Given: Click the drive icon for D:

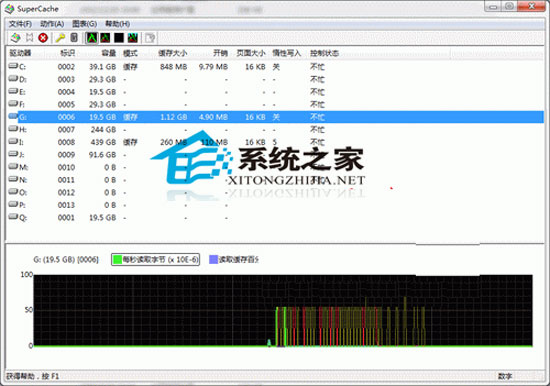Looking at the screenshot, I should pos(13,79).
